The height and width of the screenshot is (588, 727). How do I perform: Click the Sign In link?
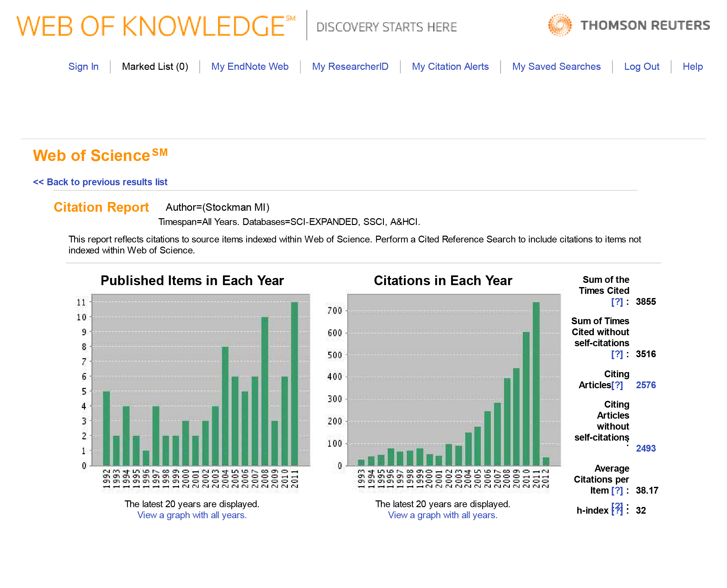(83, 66)
